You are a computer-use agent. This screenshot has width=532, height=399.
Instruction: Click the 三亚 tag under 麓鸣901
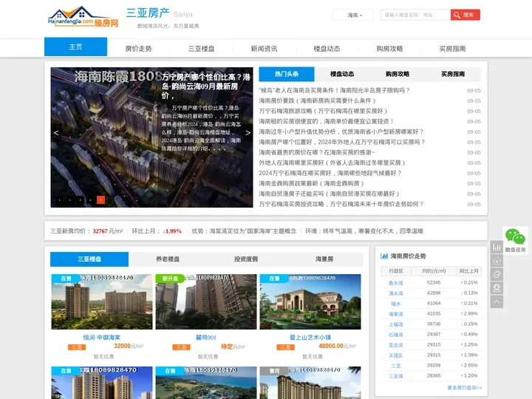pos(181,347)
